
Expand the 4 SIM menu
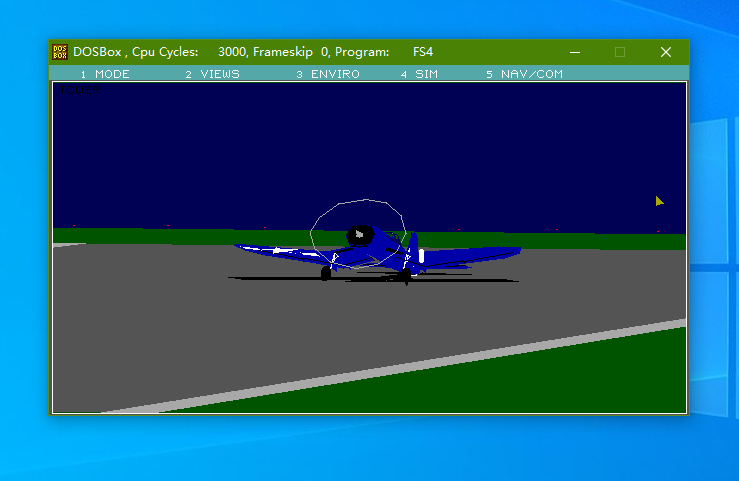[419, 74]
